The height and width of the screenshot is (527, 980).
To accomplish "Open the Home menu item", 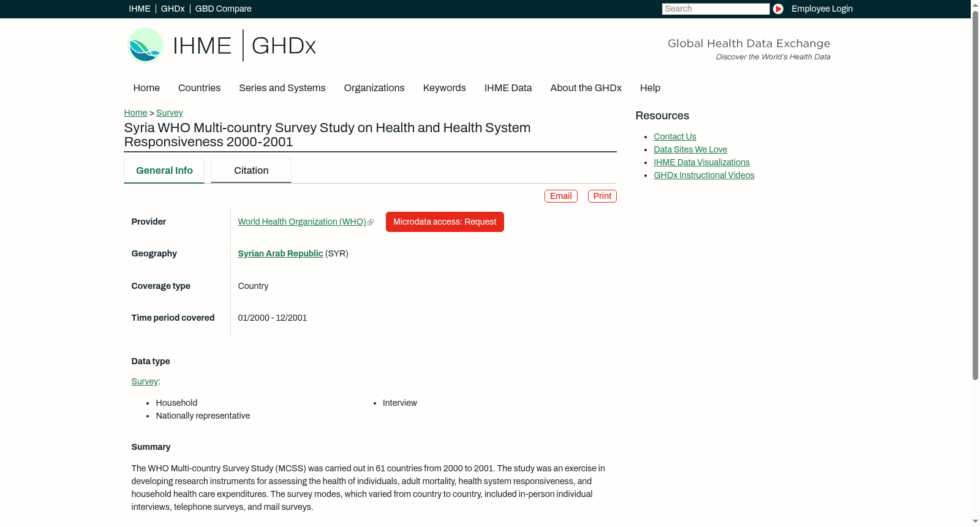I will pos(146,88).
